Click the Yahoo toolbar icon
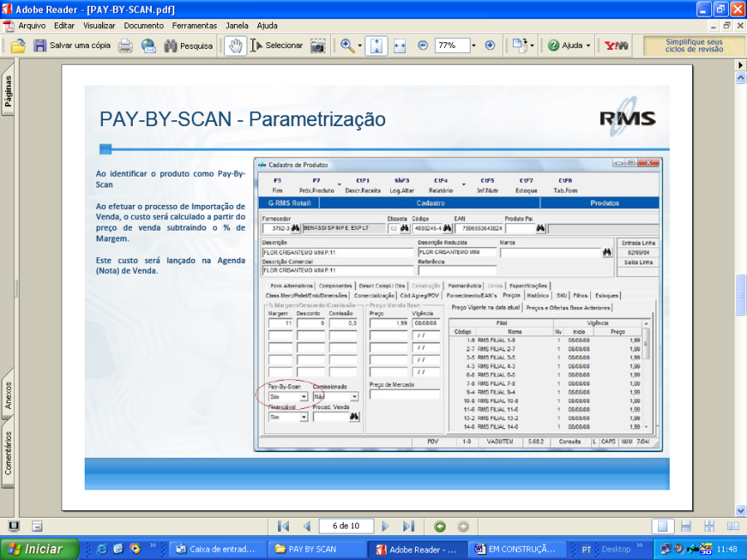 click(x=616, y=46)
